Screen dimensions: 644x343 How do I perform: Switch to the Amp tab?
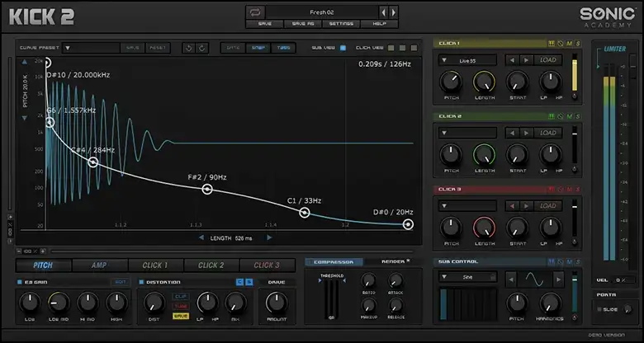(99, 265)
